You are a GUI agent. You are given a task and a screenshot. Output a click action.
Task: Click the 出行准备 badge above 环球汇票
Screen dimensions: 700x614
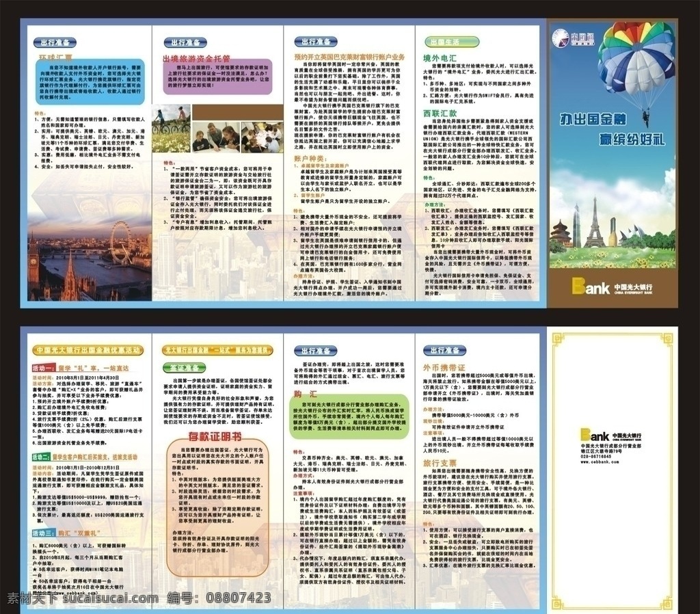coord(55,43)
